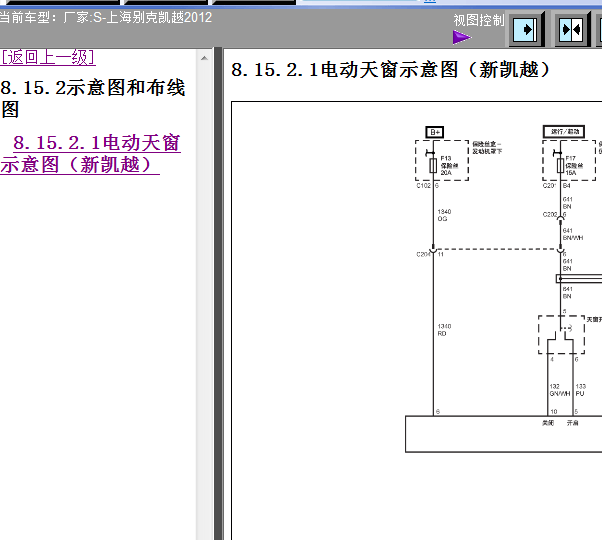Click the purple play arrow under 视图控制

pos(462,37)
